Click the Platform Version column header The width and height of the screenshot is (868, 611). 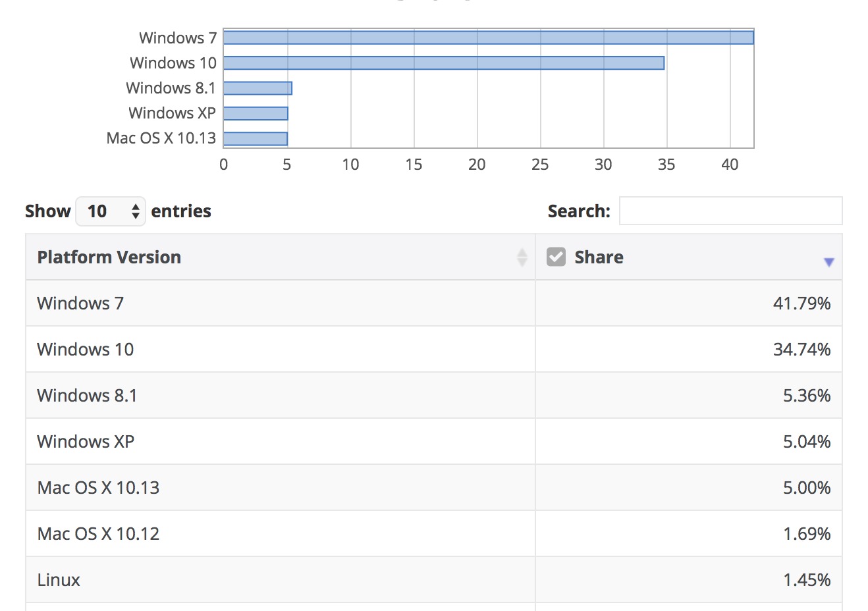pos(109,257)
